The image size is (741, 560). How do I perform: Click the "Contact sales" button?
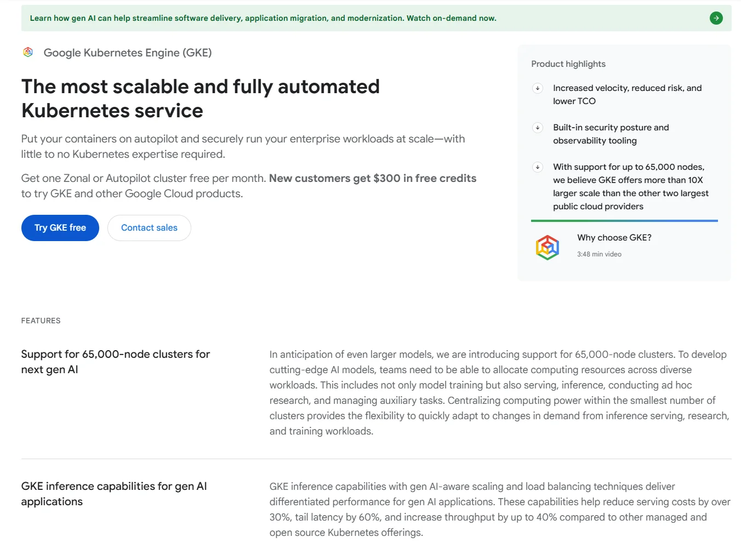click(x=149, y=228)
